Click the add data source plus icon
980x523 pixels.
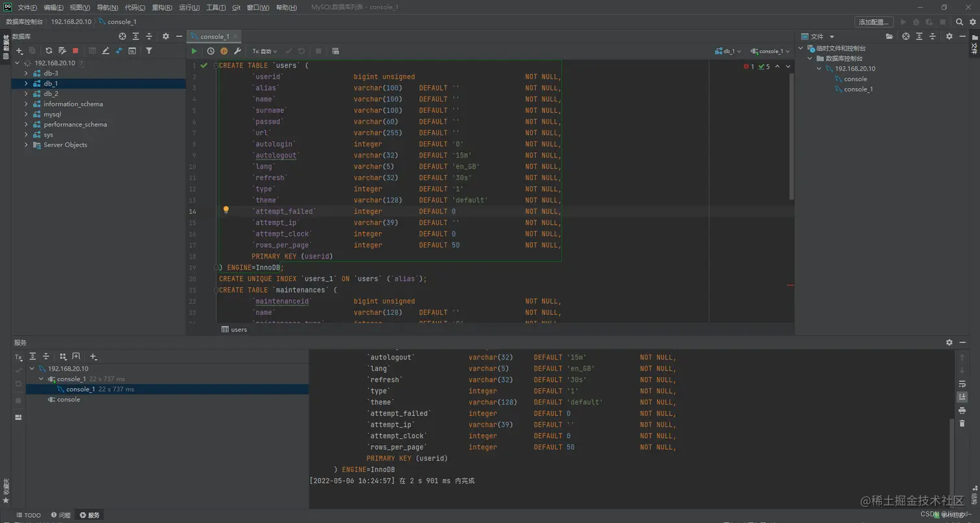coord(19,51)
